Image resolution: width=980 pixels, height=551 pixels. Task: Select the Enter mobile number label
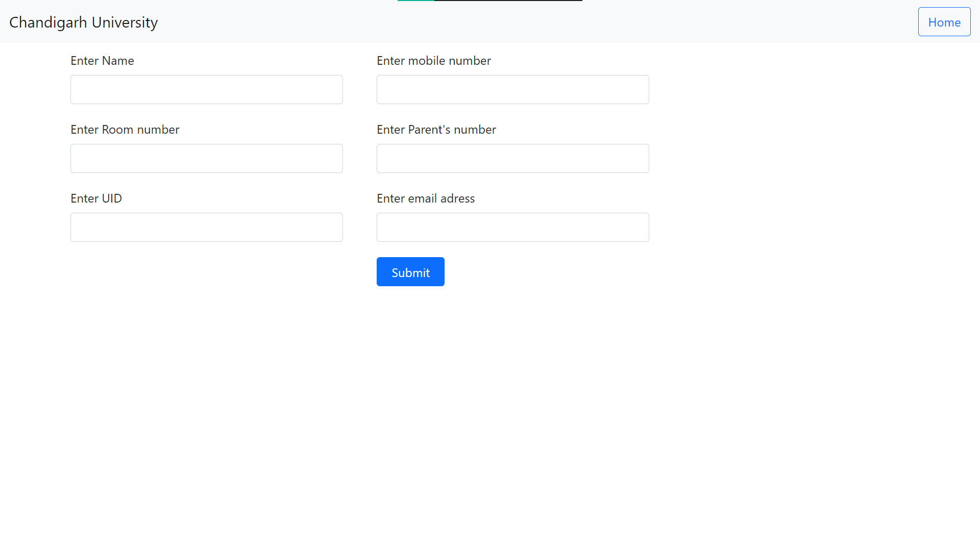pyautogui.click(x=433, y=60)
